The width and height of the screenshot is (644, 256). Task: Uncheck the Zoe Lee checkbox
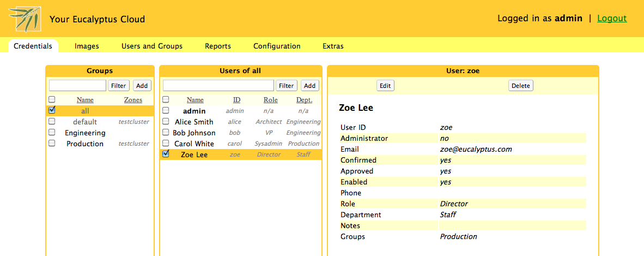166,154
